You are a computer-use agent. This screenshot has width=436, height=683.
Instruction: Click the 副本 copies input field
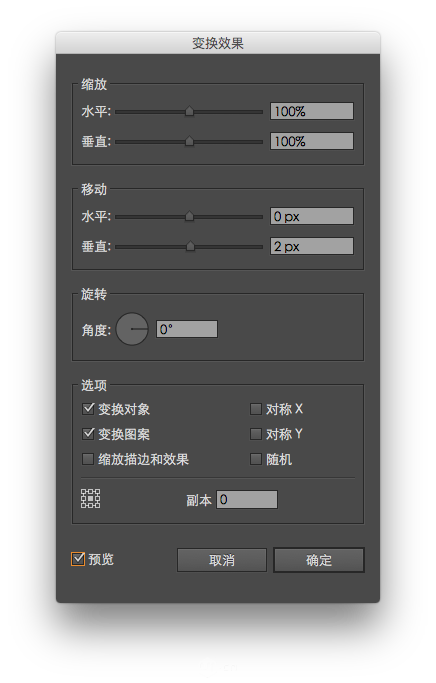click(247, 499)
